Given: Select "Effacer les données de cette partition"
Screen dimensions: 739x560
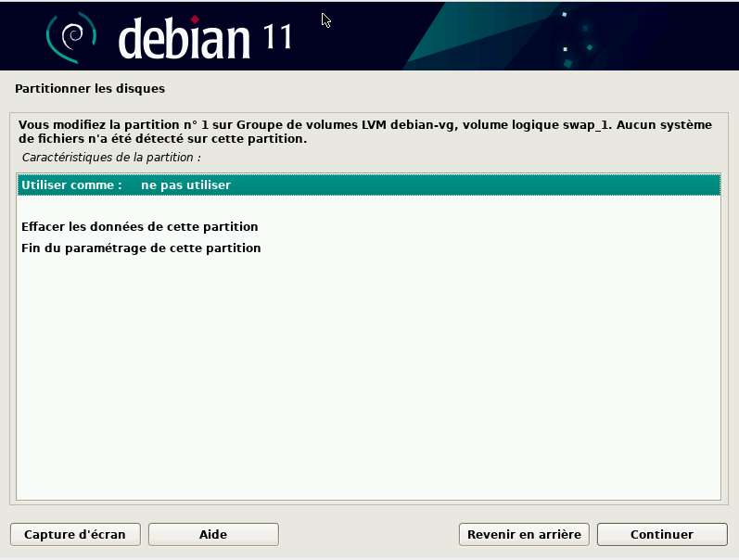Looking at the screenshot, I should (x=139, y=226).
